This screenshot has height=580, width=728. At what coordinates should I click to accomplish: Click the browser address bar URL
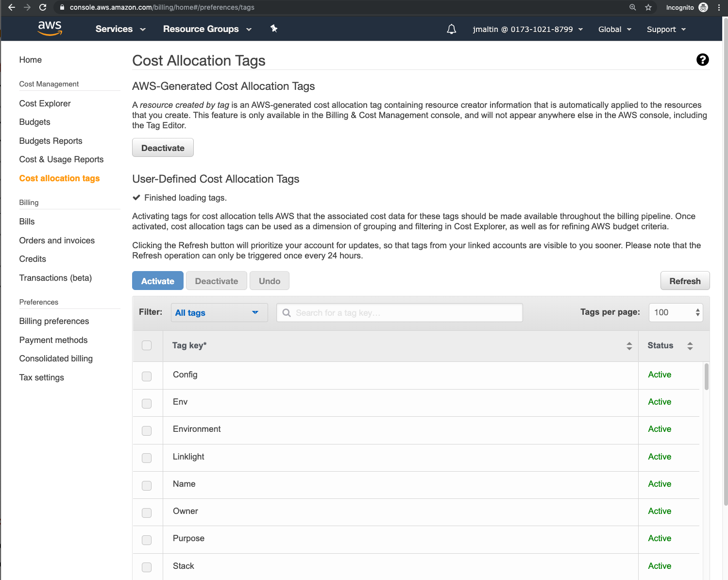coord(162,7)
